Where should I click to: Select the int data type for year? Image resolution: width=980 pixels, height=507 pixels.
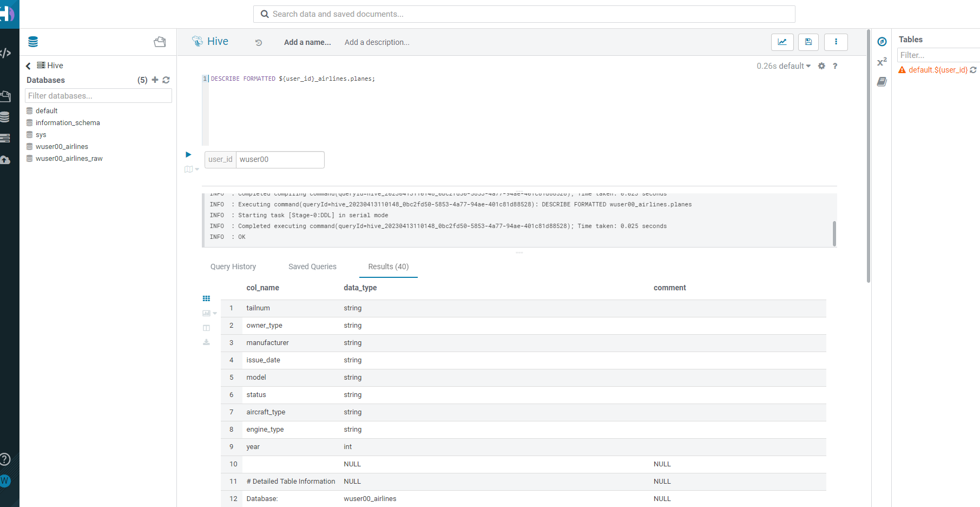347,447
